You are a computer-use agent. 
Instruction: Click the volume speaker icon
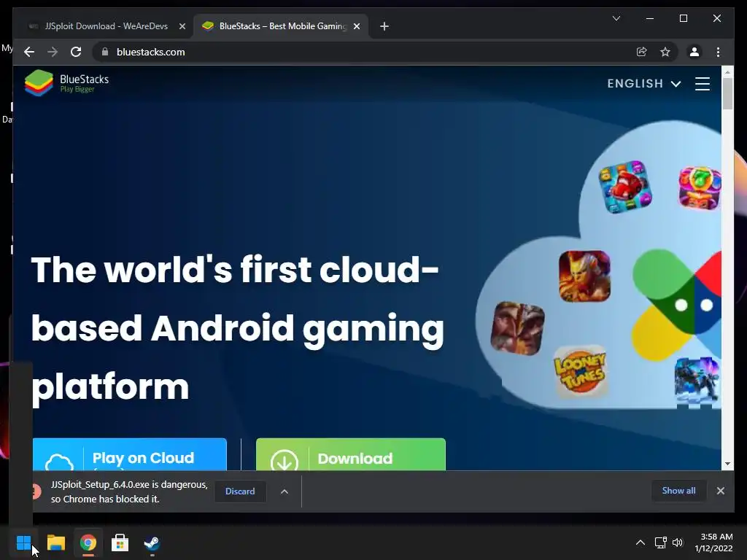pyautogui.click(x=678, y=542)
